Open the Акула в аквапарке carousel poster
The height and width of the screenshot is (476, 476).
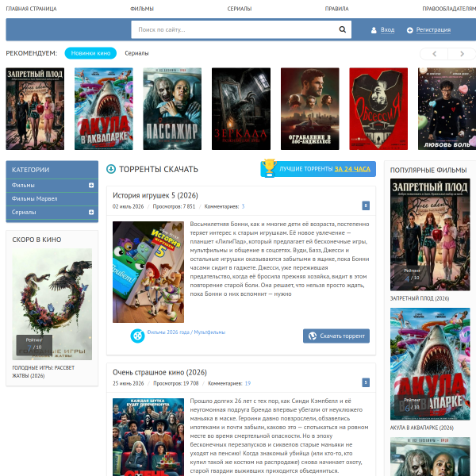coord(103,109)
